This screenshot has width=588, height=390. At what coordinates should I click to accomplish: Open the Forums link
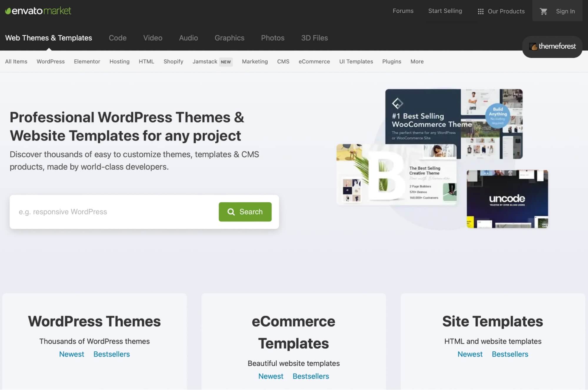pos(403,11)
